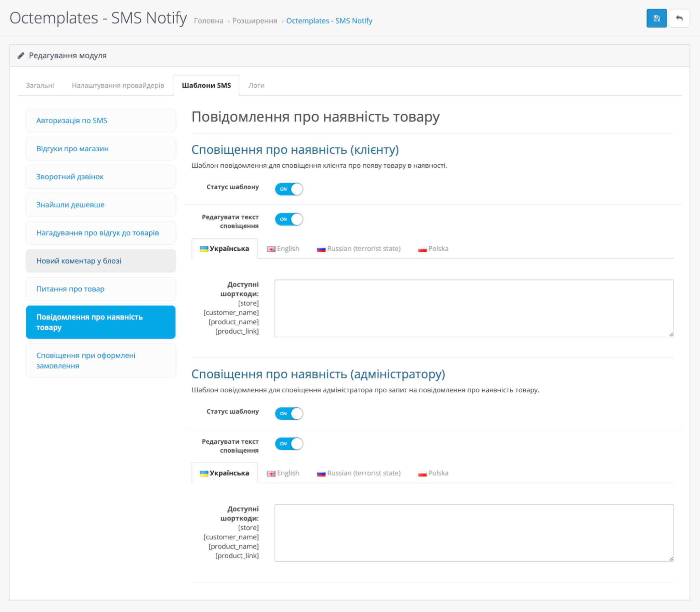
Task: Select the Polska flag tab in the client section
Action: coord(433,249)
